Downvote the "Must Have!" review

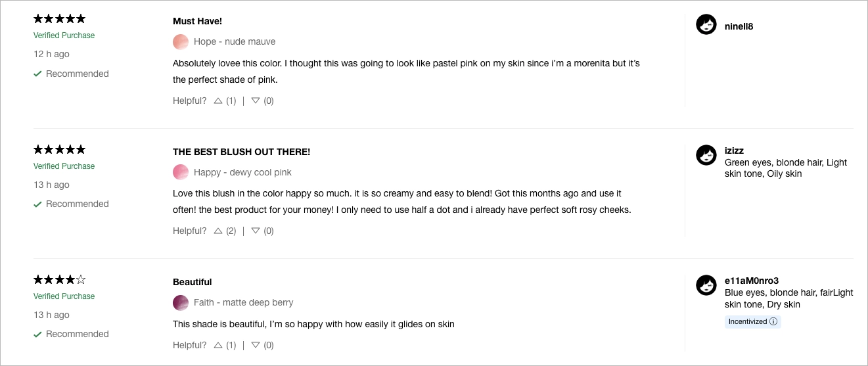point(256,101)
